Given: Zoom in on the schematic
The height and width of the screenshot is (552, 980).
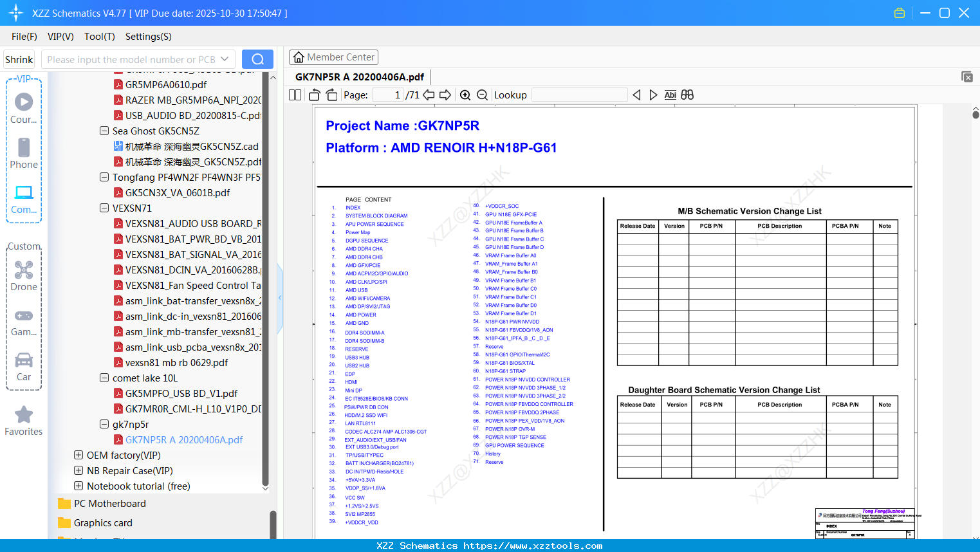Looking at the screenshot, I should click(465, 95).
